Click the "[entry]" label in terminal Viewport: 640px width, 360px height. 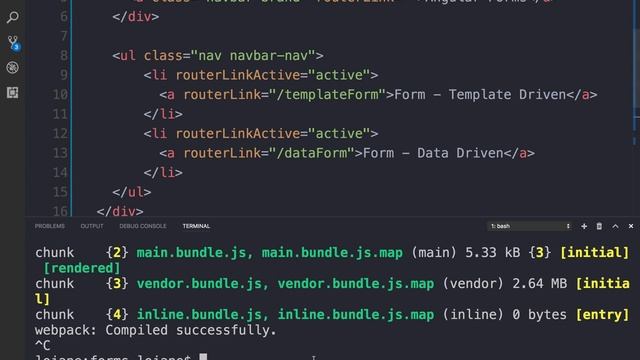click(602, 315)
